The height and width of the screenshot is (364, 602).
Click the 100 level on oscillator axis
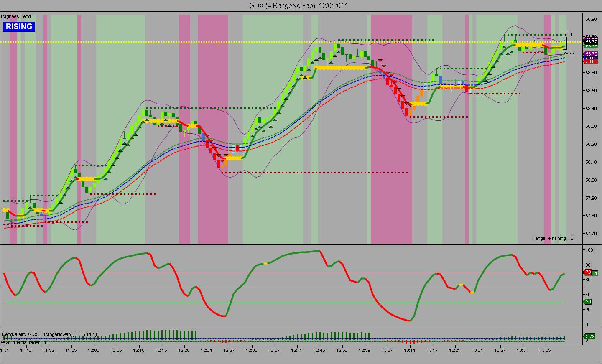pos(589,250)
